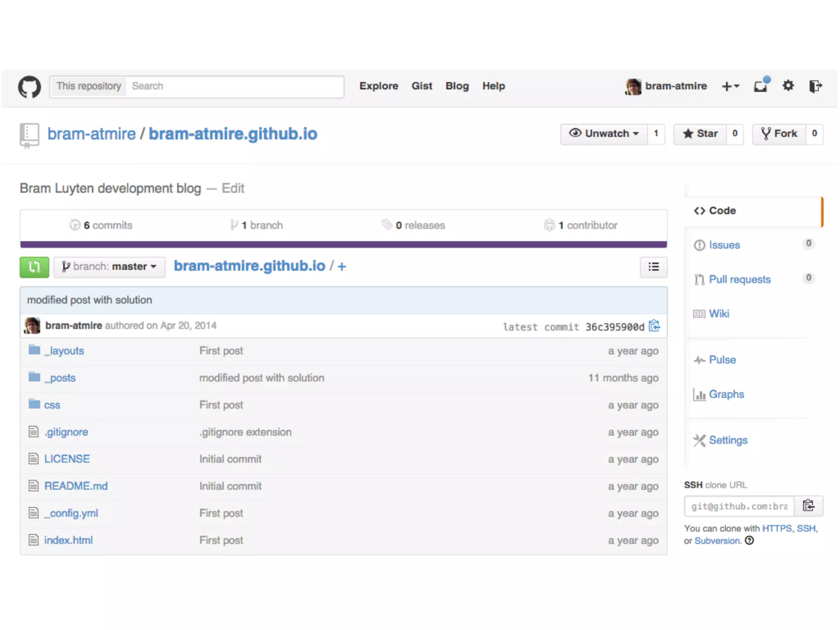The width and height of the screenshot is (840, 630).
Task: Star this repository
Action: click(x=700, y=134)
